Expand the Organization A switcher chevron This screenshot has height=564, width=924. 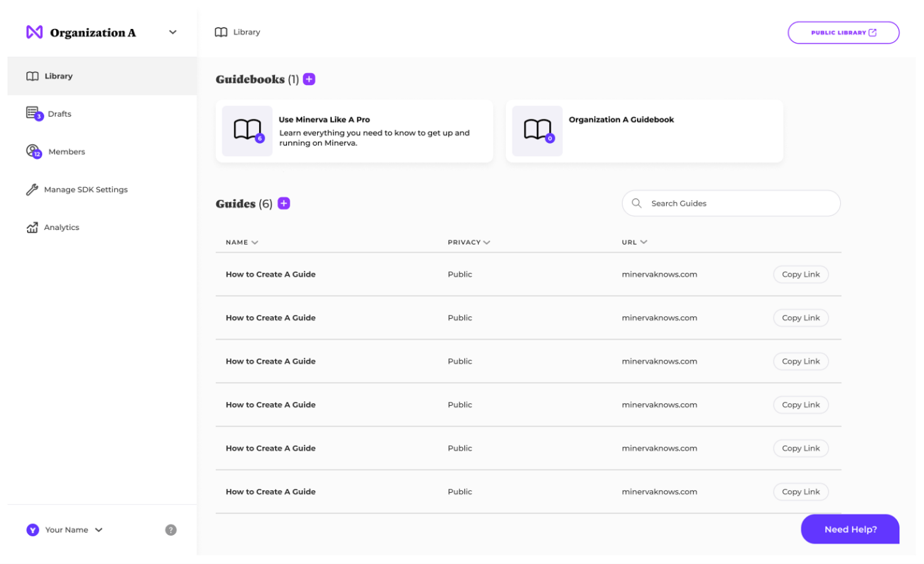(x=173, y=32)
